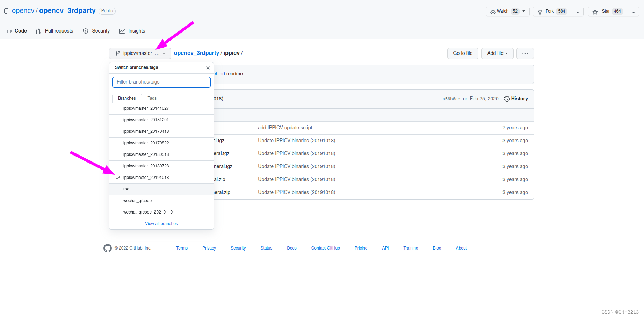Open the opencv_3rdparty repository link
This screenshot has width=644, height=317.
point(67,11)
